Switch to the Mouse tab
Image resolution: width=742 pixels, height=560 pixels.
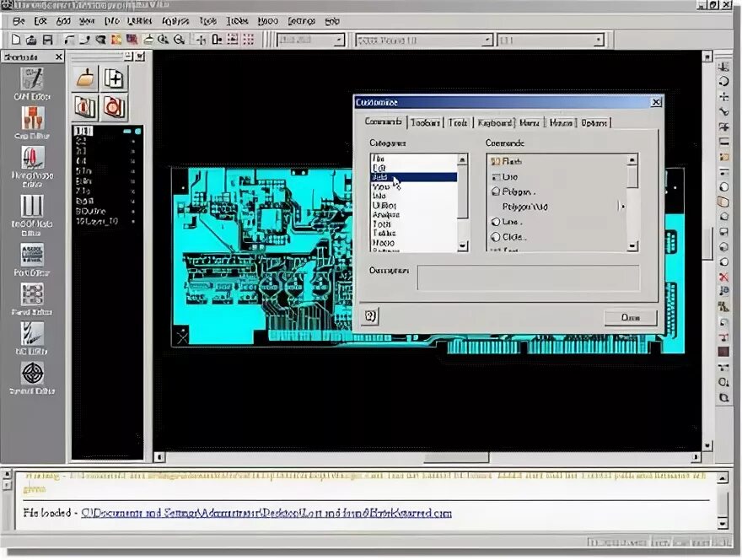[562, 122]
